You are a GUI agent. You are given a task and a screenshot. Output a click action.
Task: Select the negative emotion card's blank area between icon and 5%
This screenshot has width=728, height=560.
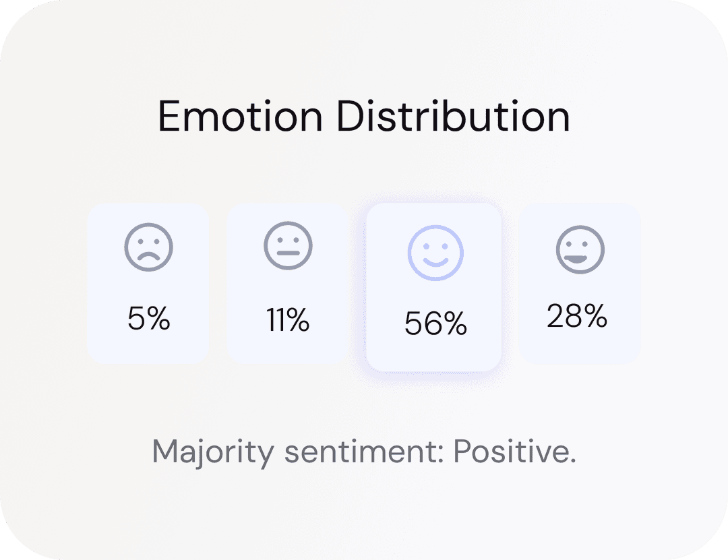tap(148, 285)
